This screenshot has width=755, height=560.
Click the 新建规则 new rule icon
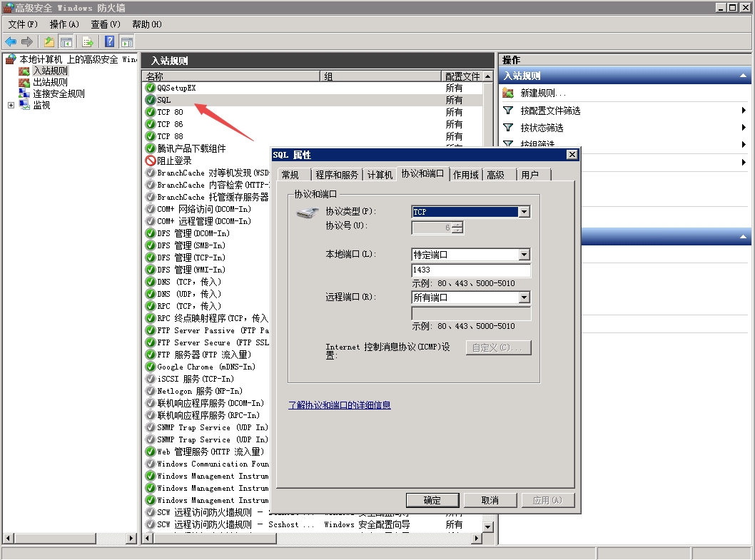pos(508,93)
